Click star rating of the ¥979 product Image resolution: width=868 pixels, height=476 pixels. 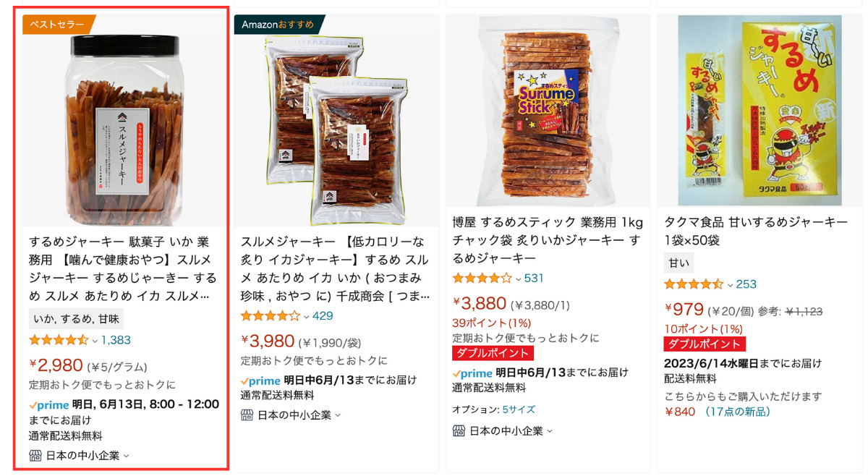coord(694,284)
